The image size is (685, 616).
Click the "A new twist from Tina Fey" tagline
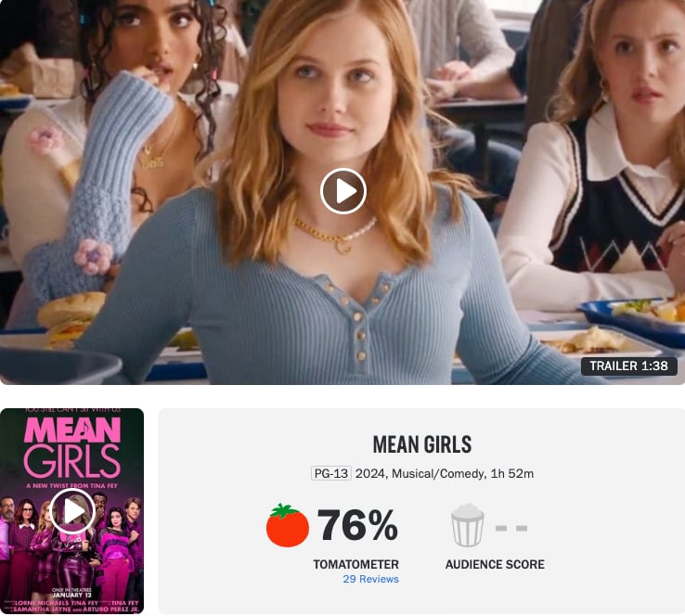coord(72,485)
